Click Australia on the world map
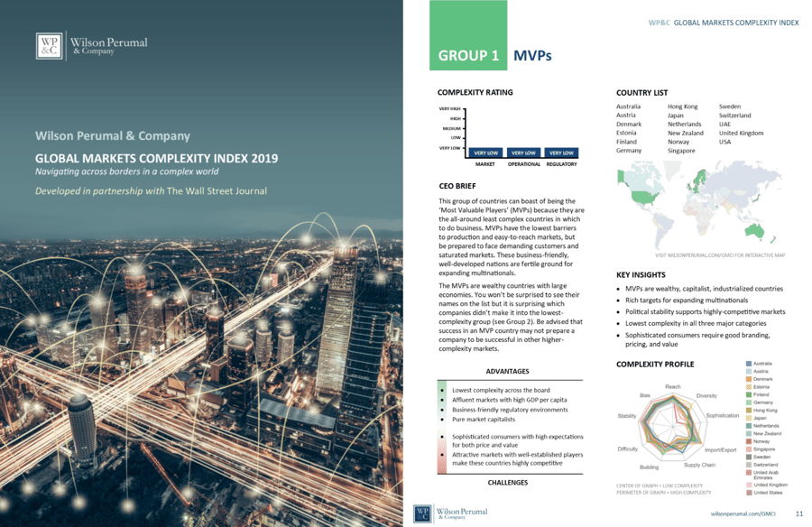Image resolution: width=812 pixels, height=527 pixels. coord(755,231)
